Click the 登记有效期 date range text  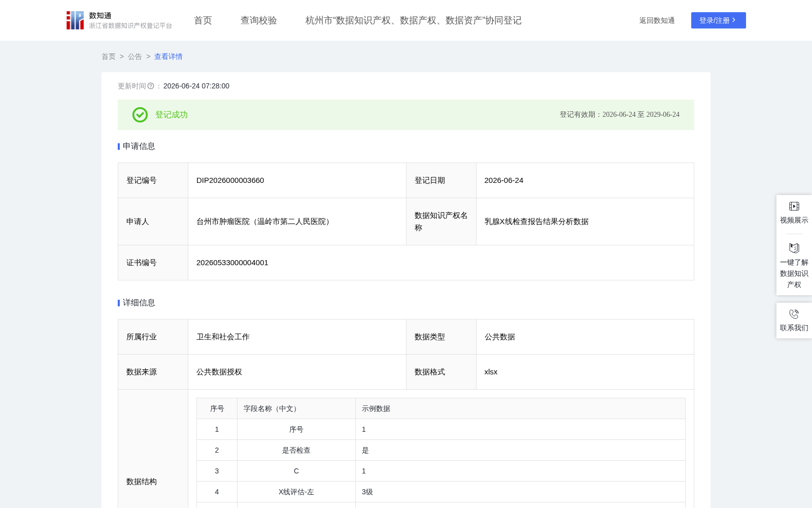(620, 115)
